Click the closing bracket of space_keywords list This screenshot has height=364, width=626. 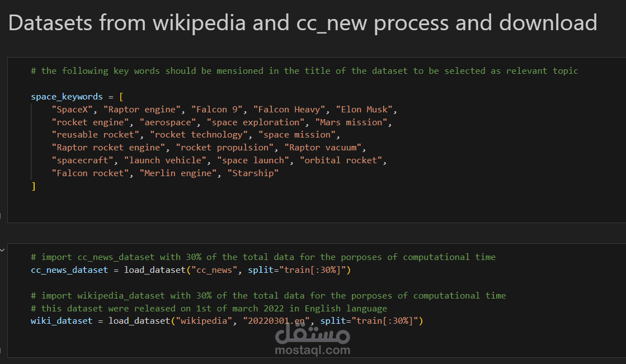click(x=34, y=186)
